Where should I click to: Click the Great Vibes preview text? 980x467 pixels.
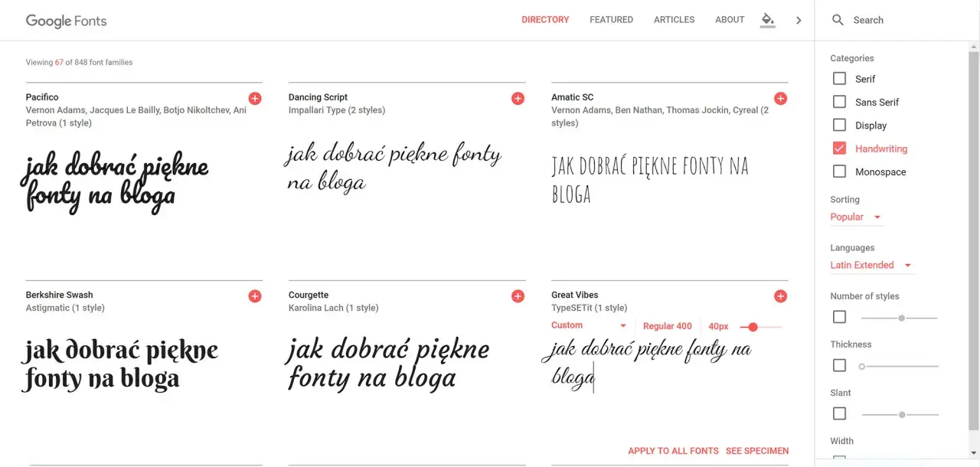[x=647, y=362]
